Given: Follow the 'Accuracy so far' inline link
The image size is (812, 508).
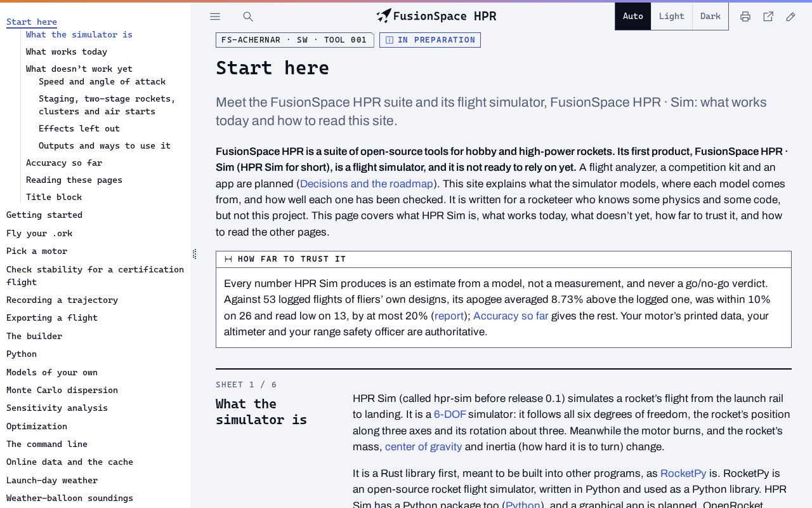Looking at the screenshot, I should click(x=511, y=316).
